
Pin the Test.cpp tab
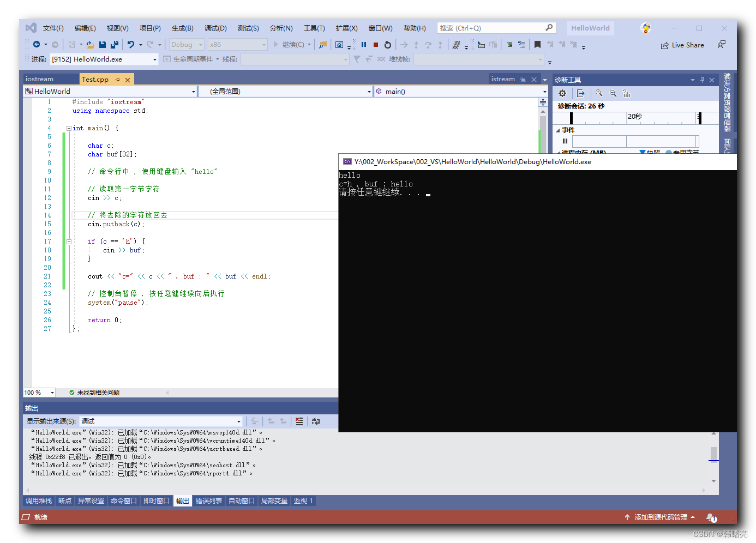pos(117,80)
